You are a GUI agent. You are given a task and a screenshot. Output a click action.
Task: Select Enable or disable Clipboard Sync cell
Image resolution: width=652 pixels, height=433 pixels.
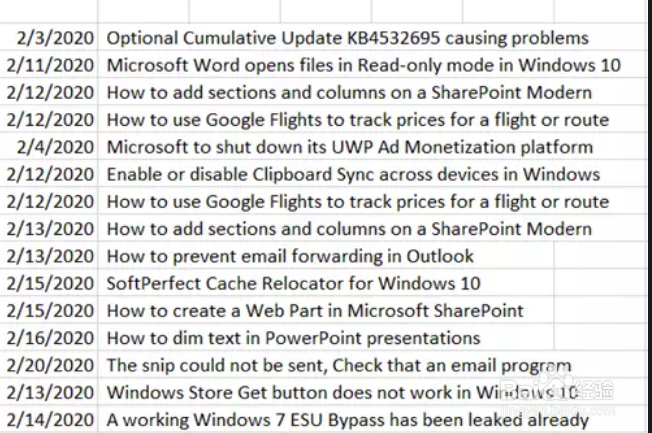click(x=353, y=174)
